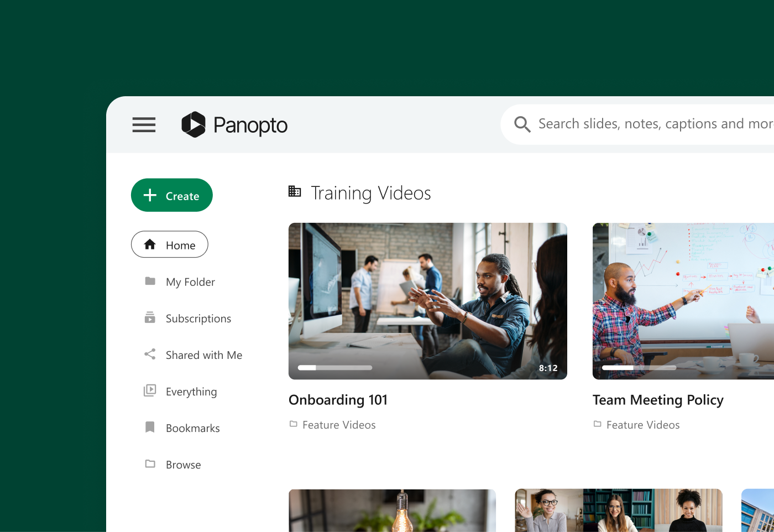
Task: Open Feature Videos folder under Onboarding 101
Action: click(x=338, y=425)
